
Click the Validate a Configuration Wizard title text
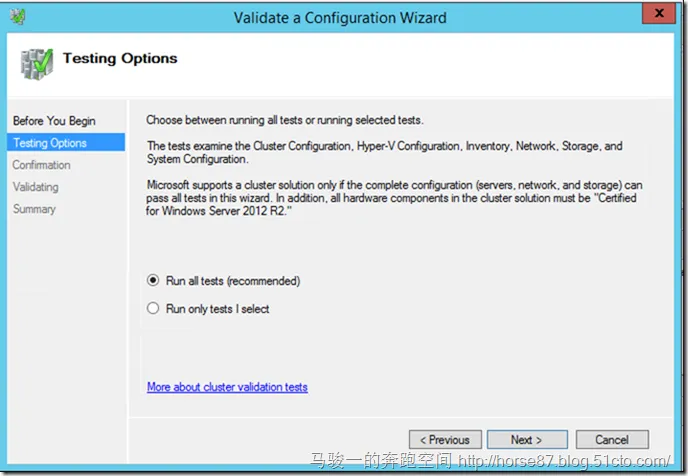click(339, 18)
